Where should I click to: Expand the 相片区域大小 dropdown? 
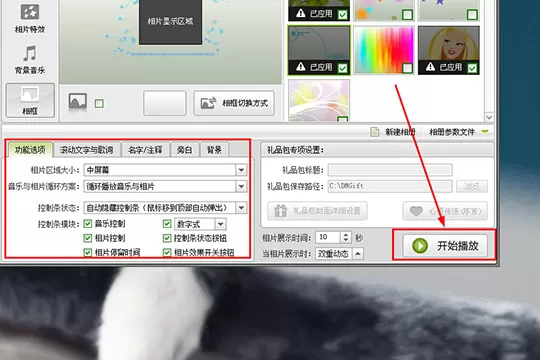tap(241, 170)
